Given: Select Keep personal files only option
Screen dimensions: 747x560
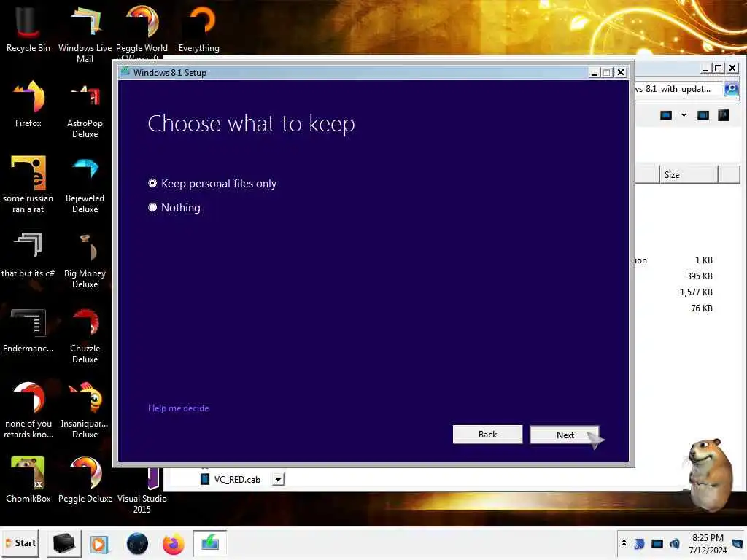Looking at the screenshot, I should tap(212, 183).
